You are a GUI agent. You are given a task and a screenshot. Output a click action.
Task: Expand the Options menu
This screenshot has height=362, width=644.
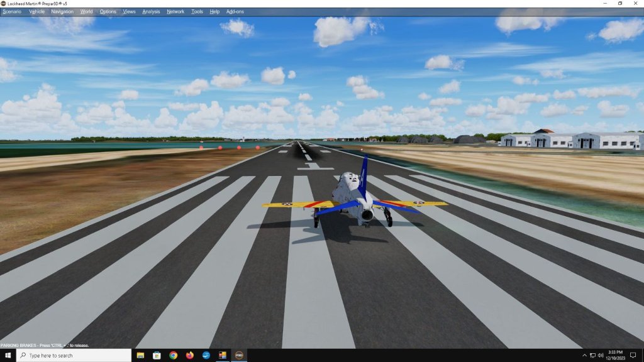(x=108, y=11)
